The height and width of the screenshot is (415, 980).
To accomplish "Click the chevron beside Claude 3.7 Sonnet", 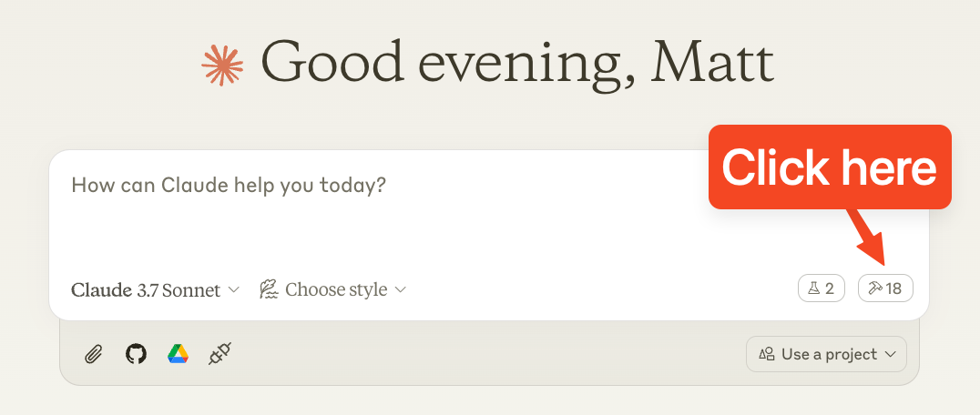I will pyautogui.click(x=233, y=290).
